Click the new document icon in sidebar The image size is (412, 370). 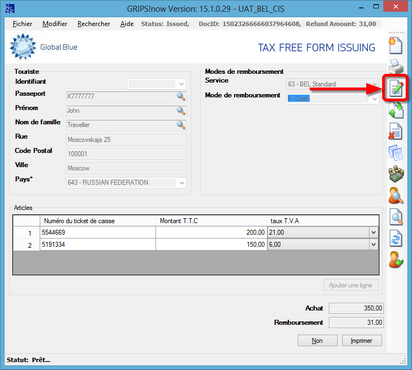[396, 46]
